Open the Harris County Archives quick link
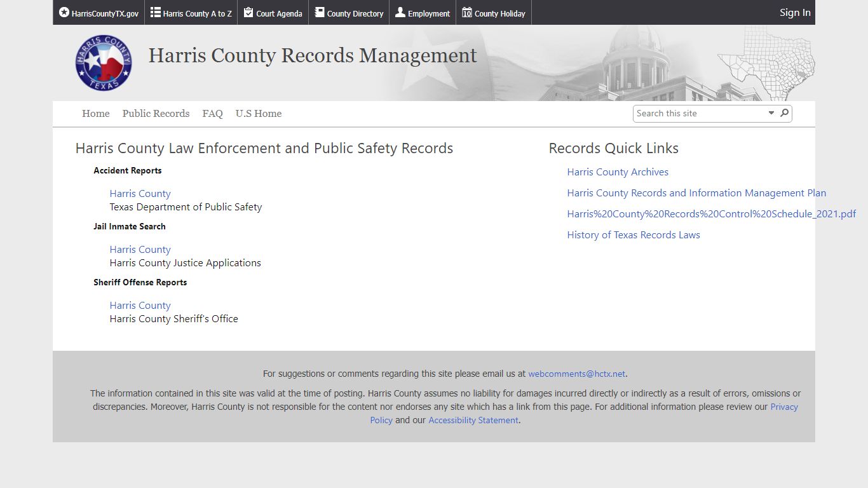The image size is (868, 488). [618, 172]
